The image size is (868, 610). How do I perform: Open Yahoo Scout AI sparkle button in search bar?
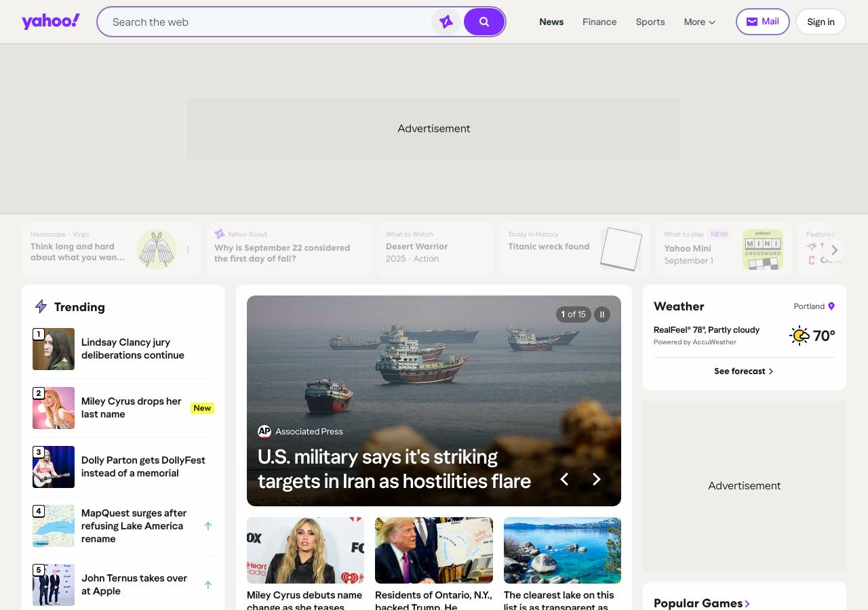point(446,22)
